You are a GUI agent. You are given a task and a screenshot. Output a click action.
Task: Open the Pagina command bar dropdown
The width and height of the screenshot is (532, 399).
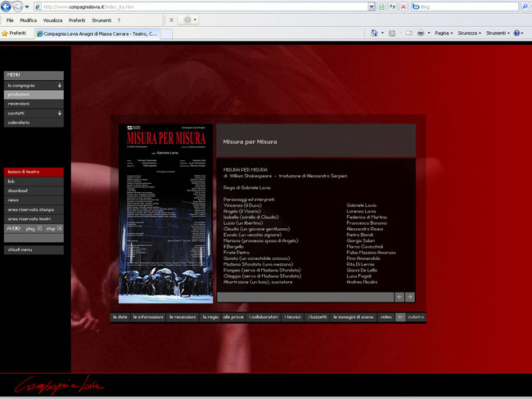pos(444,34)
